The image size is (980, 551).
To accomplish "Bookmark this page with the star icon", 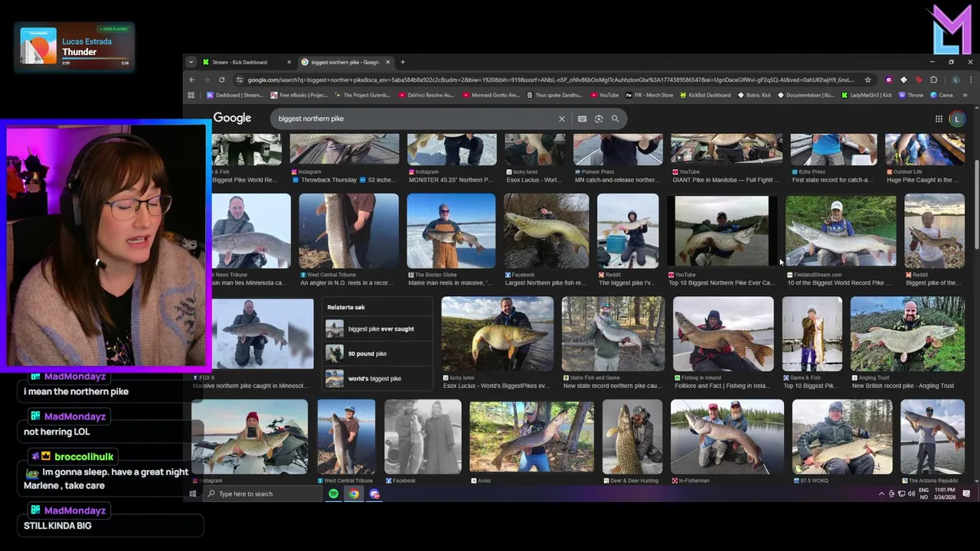I will click(867, 80).
